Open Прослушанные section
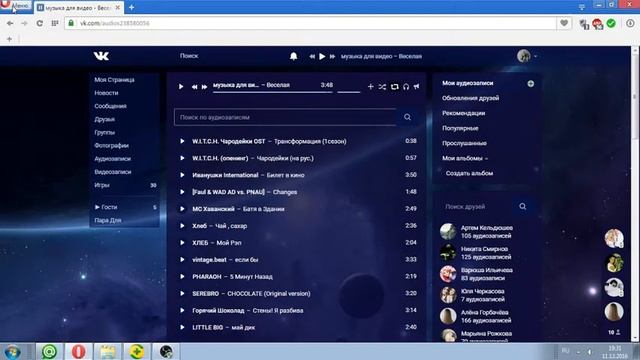 tap(464, 143)
